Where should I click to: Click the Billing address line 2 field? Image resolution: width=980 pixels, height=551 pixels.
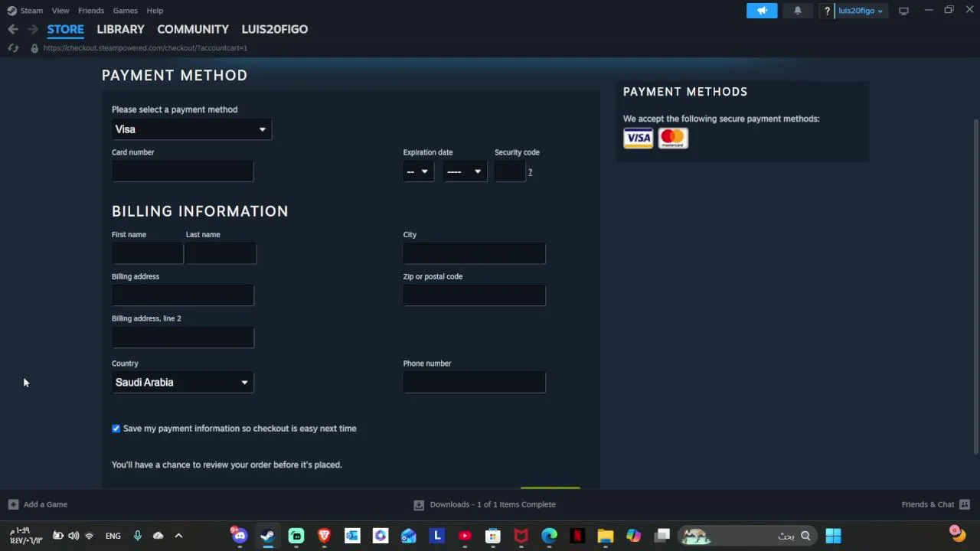182,337
